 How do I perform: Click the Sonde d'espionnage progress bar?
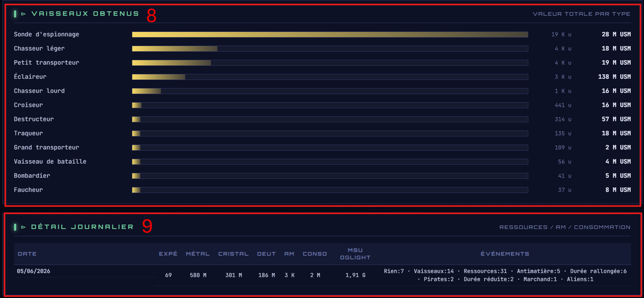pos(330,34)
